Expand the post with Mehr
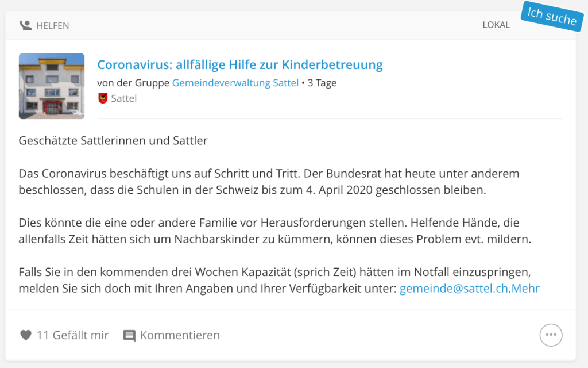588x368 pixels. [x=525, y=289]
